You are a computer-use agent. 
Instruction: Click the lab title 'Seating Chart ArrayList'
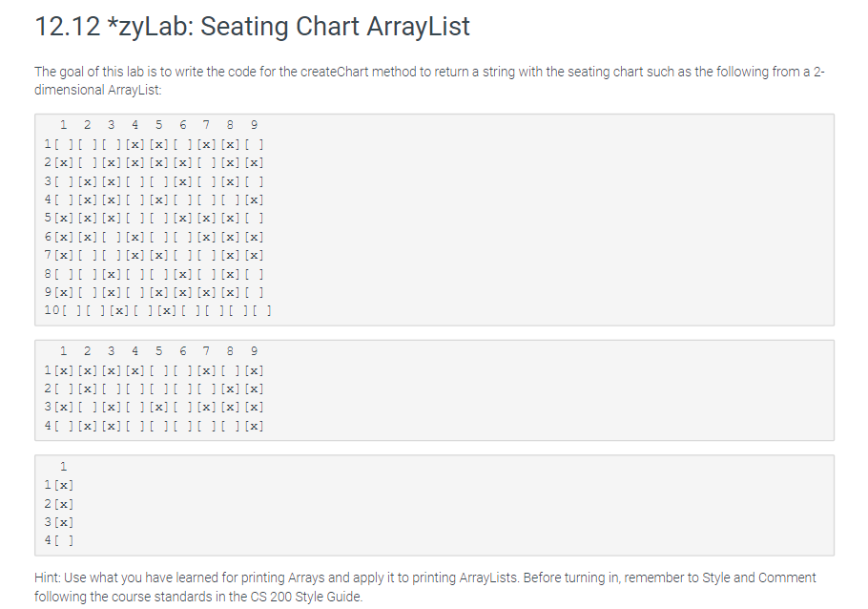pyautogui.click(x=335, y=27)
